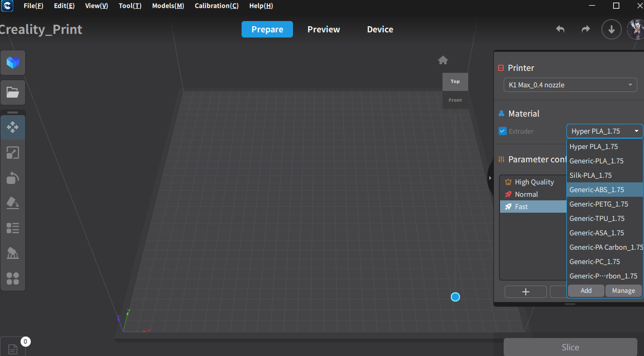The image size is (644, 356).
Task: Choose Silk-PLA_1.75 from the list
Action: [x=605, y=175]
